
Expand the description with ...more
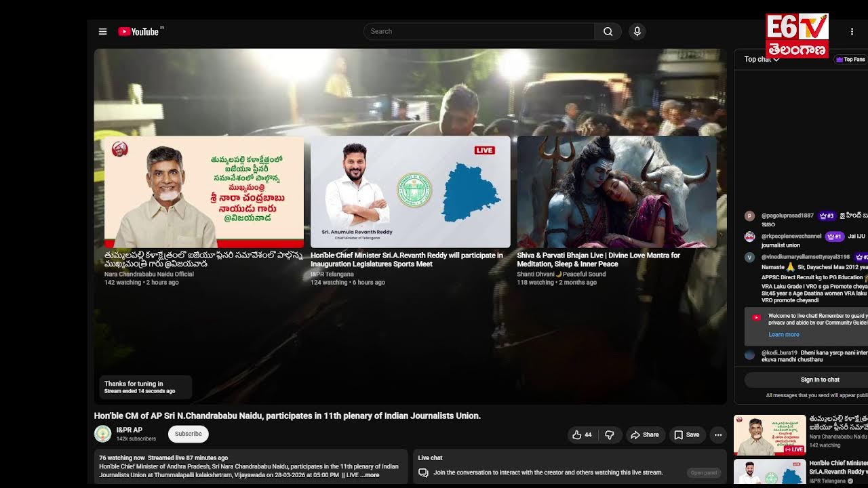coord(370,475)
